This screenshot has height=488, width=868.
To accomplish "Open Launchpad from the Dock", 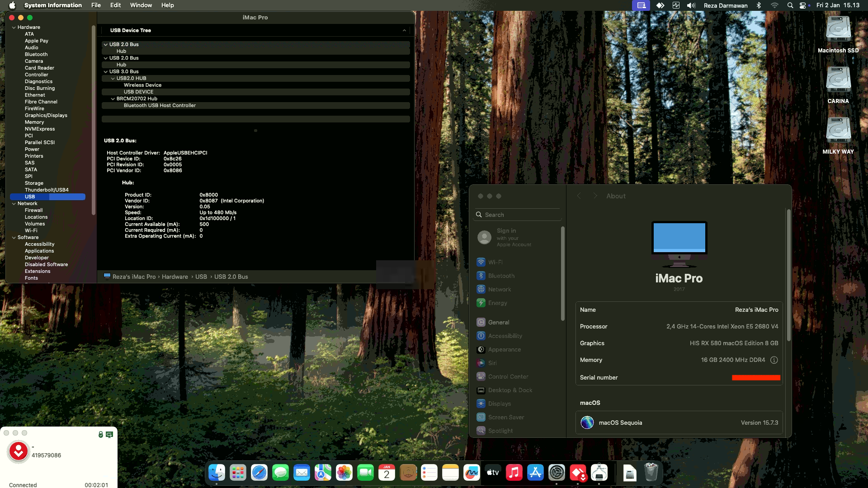I will coord(238,473).
